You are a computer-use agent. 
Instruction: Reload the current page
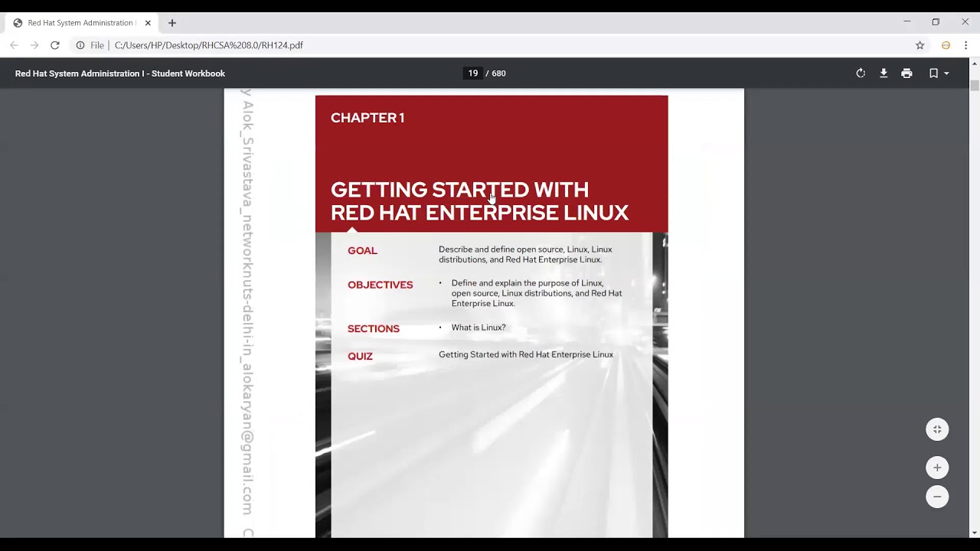(55, 45)
